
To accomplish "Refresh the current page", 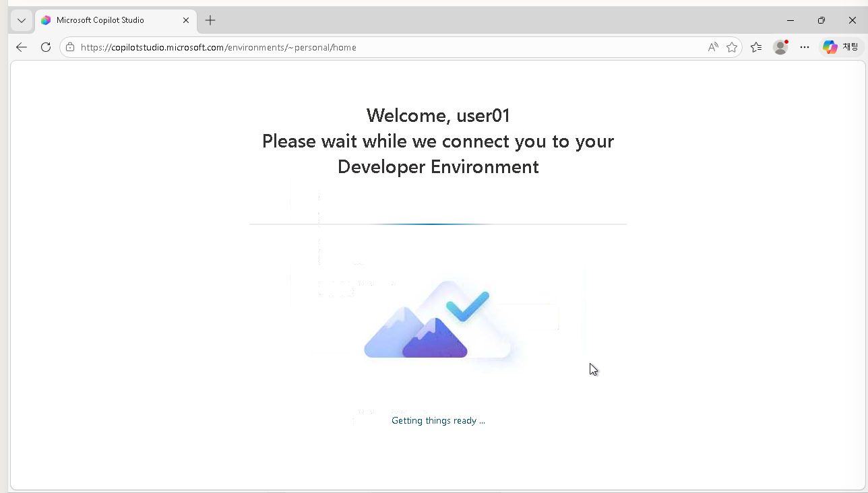I will click(x=46, y=47).
